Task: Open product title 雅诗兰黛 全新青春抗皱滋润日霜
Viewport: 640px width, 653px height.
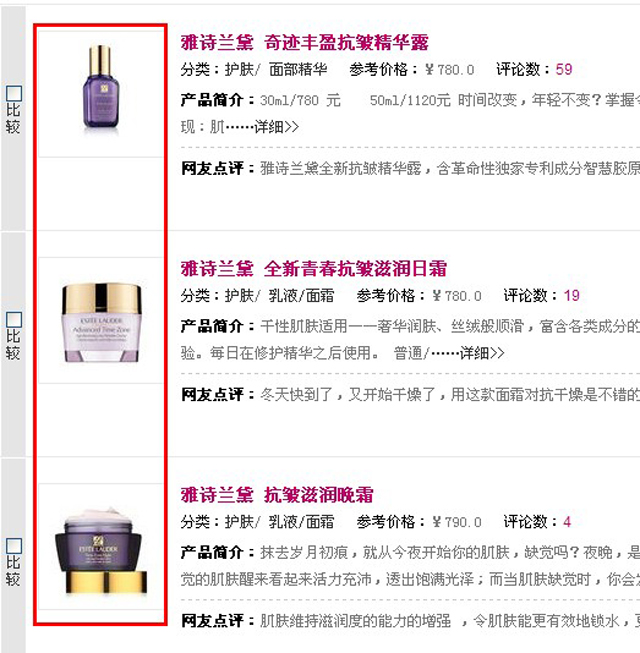Action: [314, 269]
